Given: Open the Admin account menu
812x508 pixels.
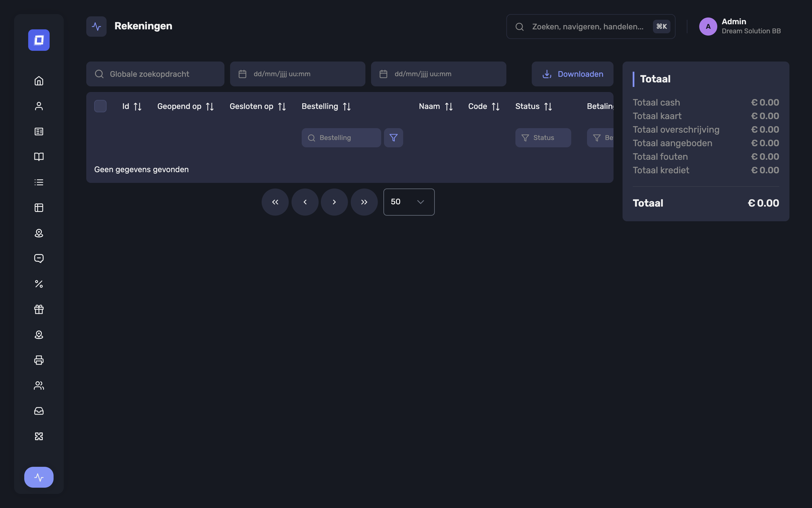Looking at the screenshot, I should pos(740,26).
